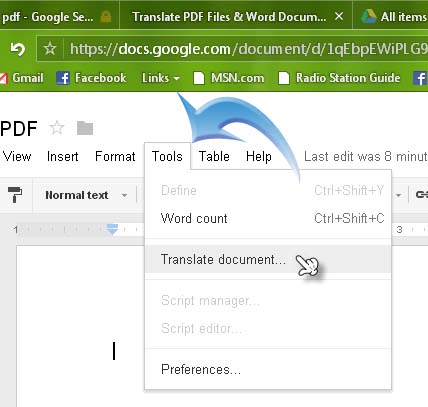Click the browser reload arrow icon

tap(17, 49)
